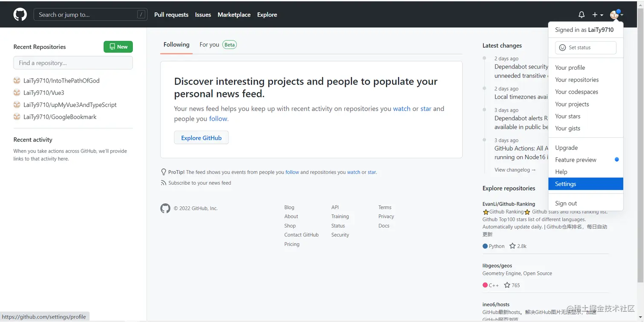Click the footer GitHub logo icon
644x322 pixels.
point(165,208)
